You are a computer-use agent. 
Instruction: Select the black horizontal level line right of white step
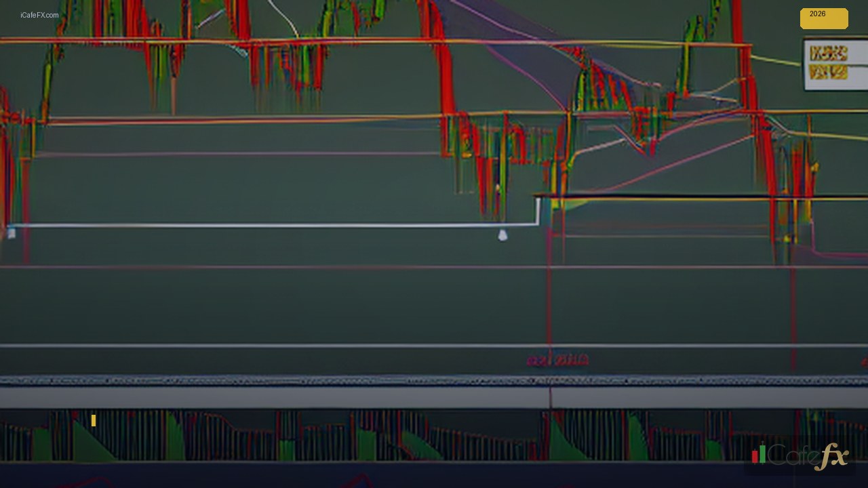pos(702,197)
